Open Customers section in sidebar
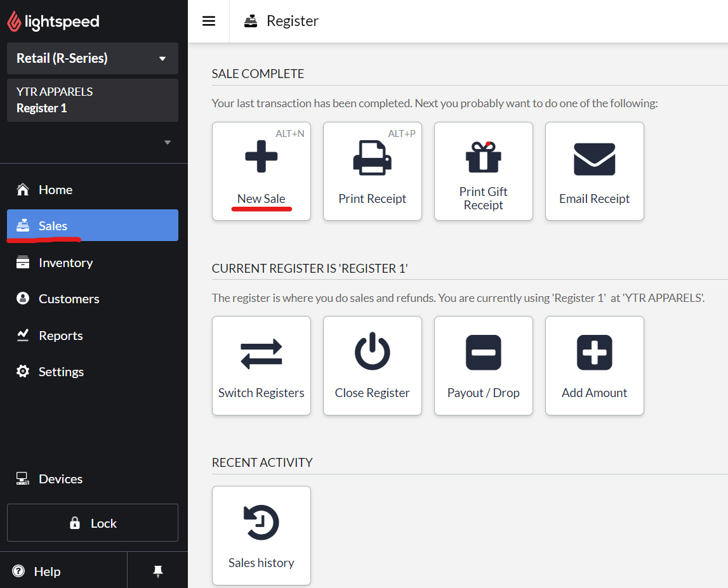This screenshot has width=728, height=588. 69,299
